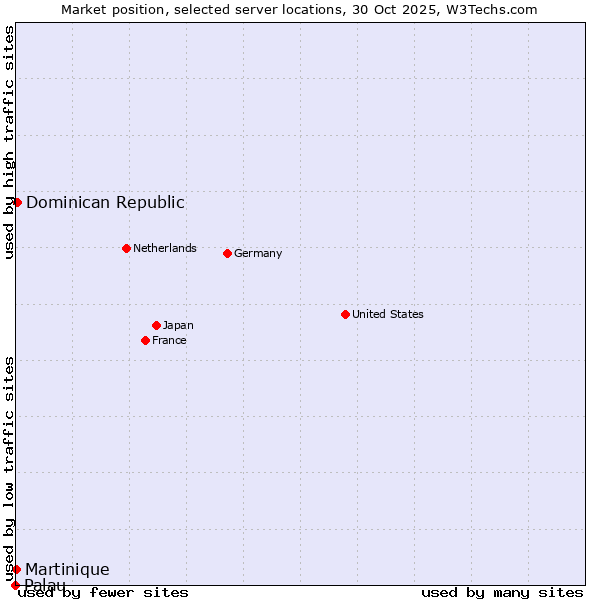Select the Germany red marker
600x600 pixels.
227,253
